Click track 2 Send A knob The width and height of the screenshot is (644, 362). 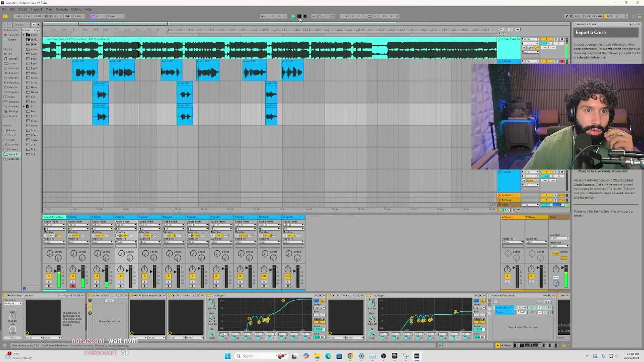[x=74, y=254]
